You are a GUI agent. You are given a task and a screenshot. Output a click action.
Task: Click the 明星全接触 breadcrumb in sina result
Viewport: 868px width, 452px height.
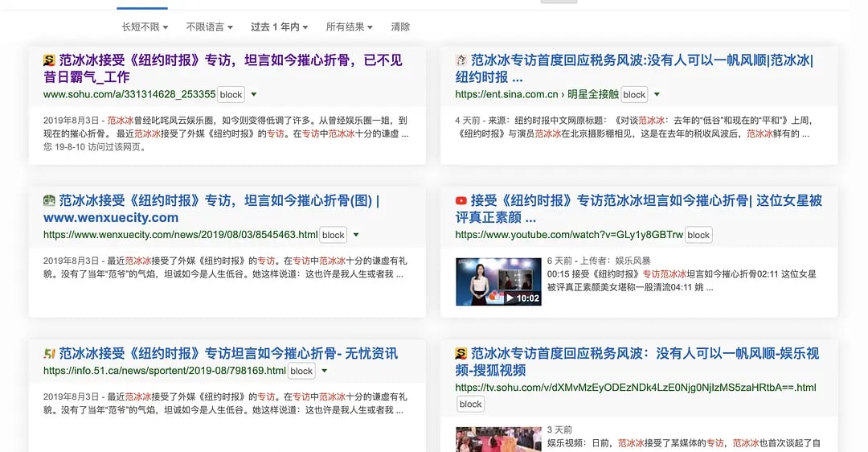593,95
